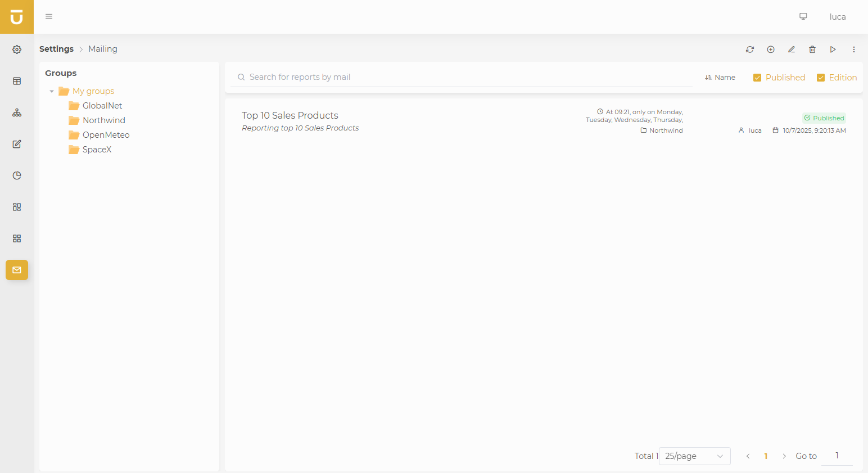Refresh the mailing list
This screenshot has height=473, width=868.
[749, 49]
